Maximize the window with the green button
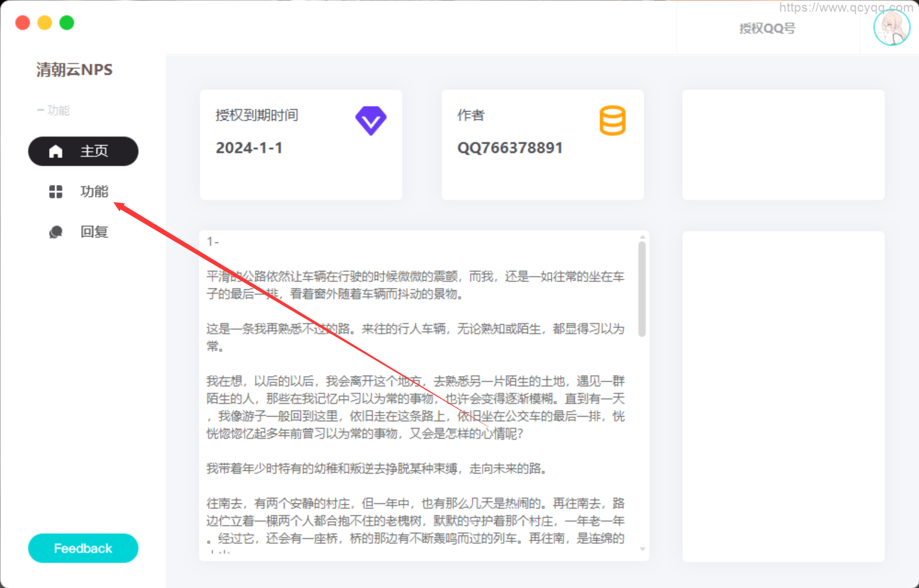Screen dimensions: 919x588 [67, 23]
